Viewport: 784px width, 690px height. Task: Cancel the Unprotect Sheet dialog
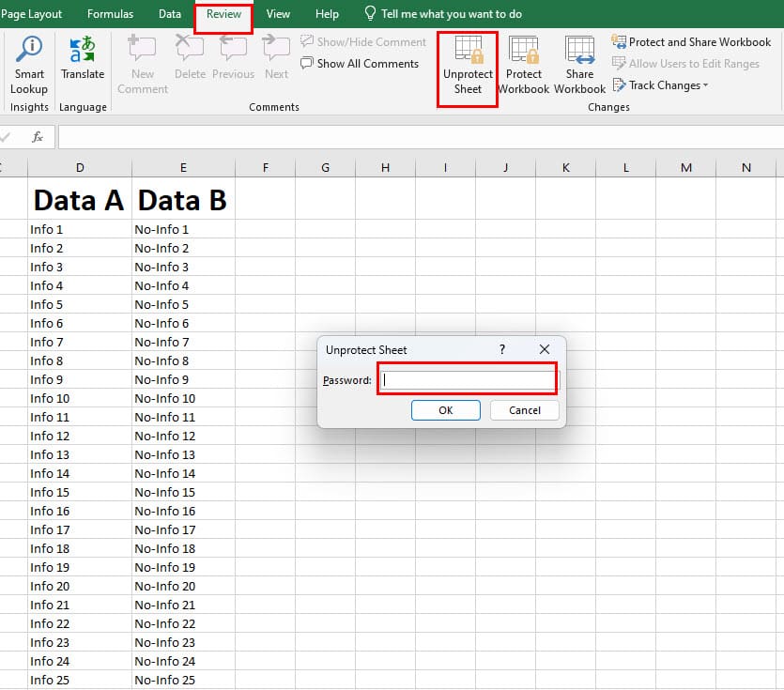click(524, 410)
